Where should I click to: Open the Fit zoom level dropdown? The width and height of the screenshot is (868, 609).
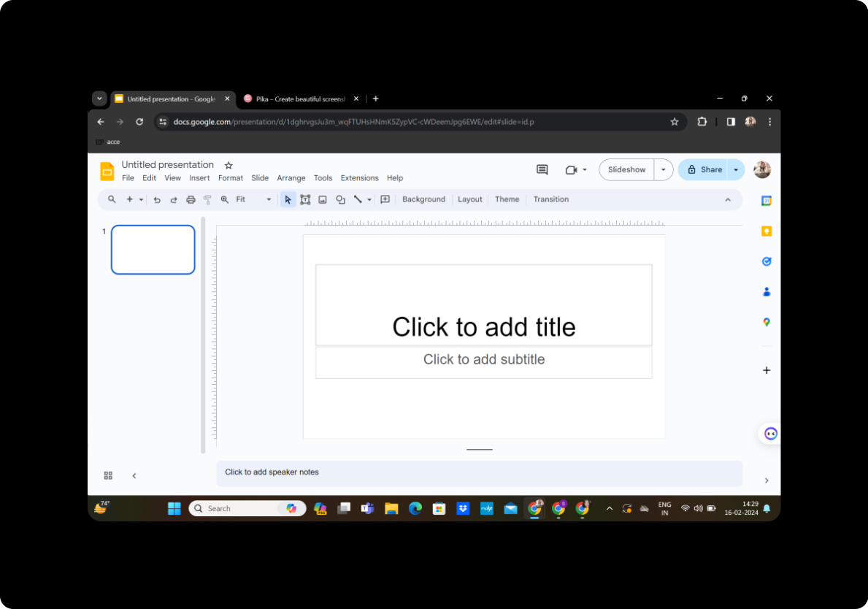pyautogui.click(x=253, y=199)
